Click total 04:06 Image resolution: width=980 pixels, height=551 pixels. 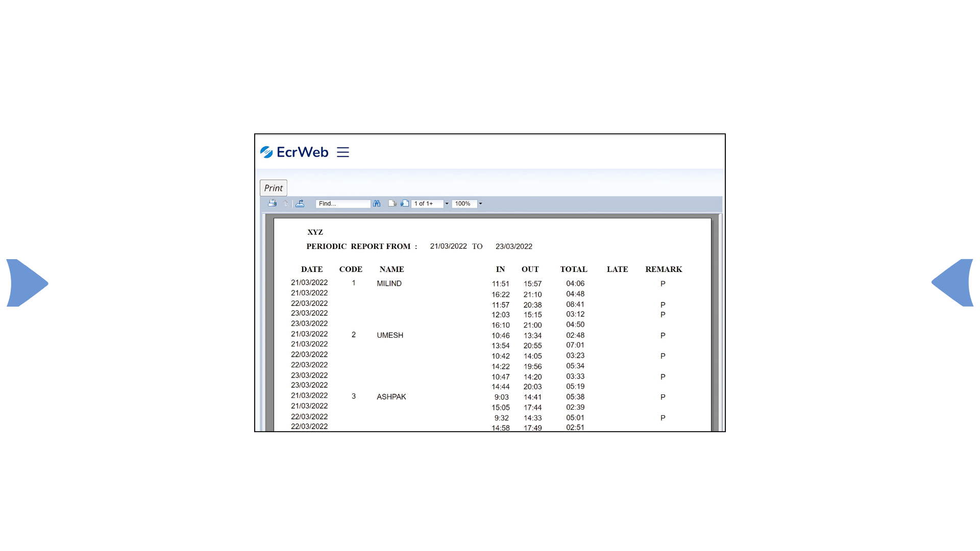point(575,284)
